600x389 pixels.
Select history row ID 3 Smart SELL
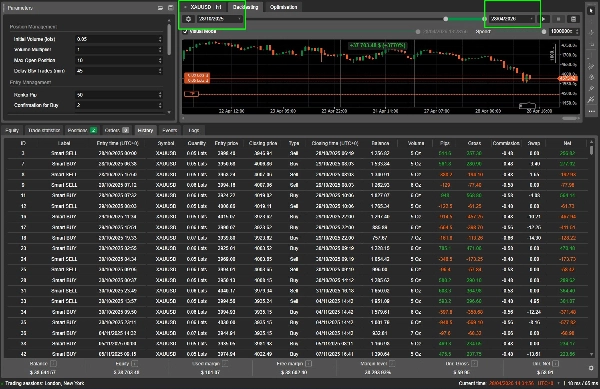coord(297,153)
